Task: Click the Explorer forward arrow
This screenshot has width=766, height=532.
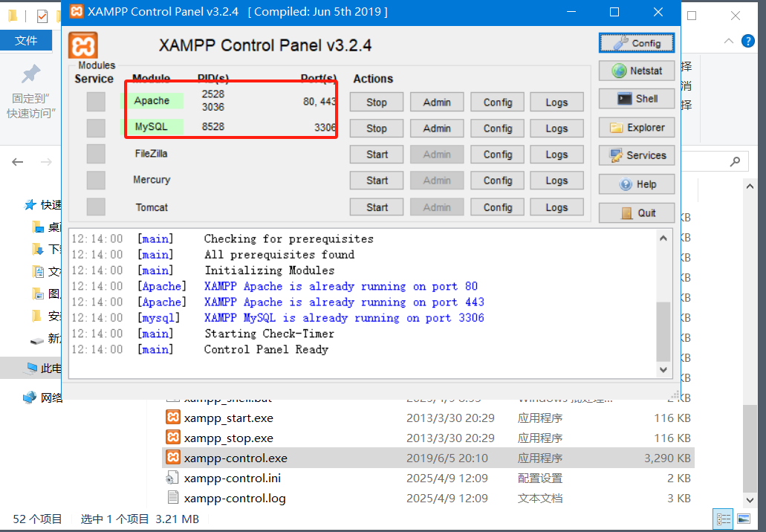Action: [x=46, y=162]
